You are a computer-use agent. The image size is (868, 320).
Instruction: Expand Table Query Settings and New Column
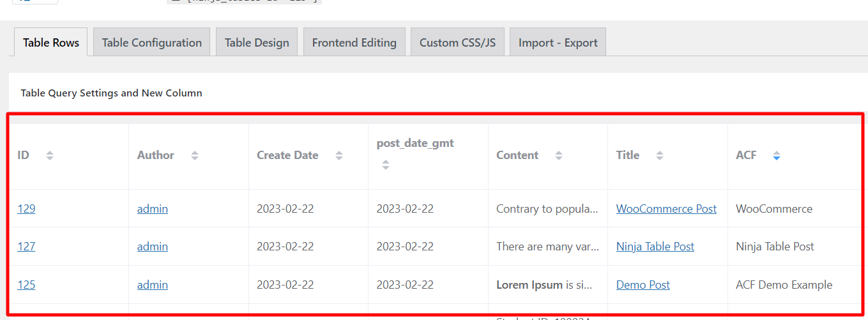(x=112, y=93)
